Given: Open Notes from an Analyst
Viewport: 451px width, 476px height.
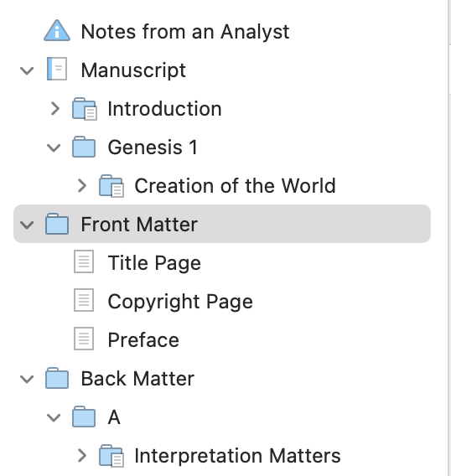Looking at the screenshot, I should tap(185, 32).
